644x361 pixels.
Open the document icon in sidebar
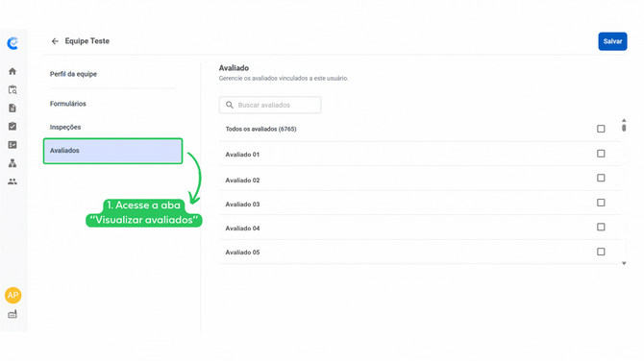(x=12, y=108)
